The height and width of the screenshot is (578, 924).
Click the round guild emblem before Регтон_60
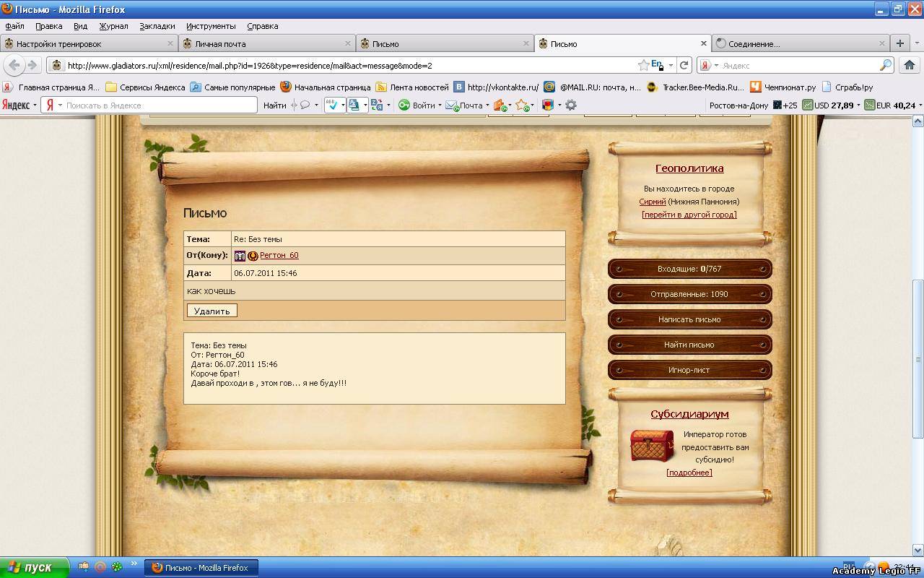click(x=253, y=256)
